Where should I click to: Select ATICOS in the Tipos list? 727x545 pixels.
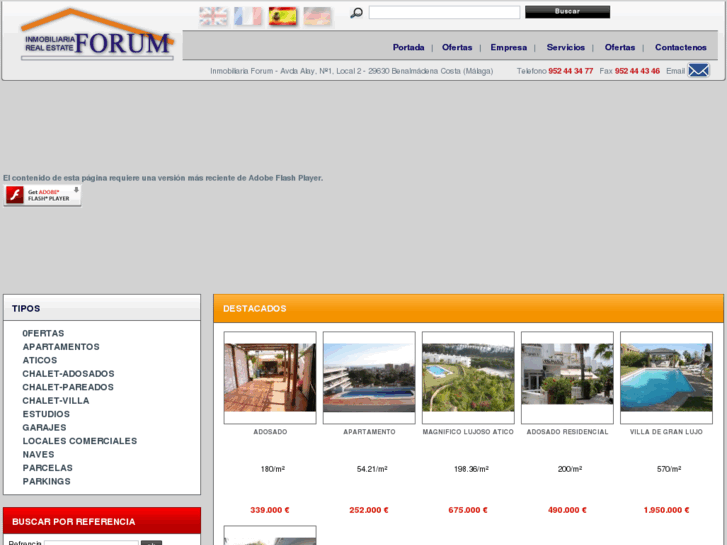click(40, 360)
